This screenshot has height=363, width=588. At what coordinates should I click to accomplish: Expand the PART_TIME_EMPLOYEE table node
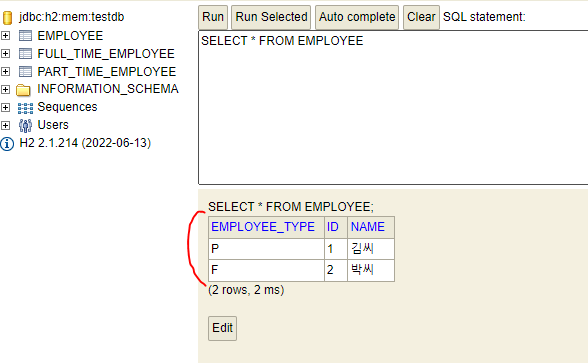click(x=5, y=71)
